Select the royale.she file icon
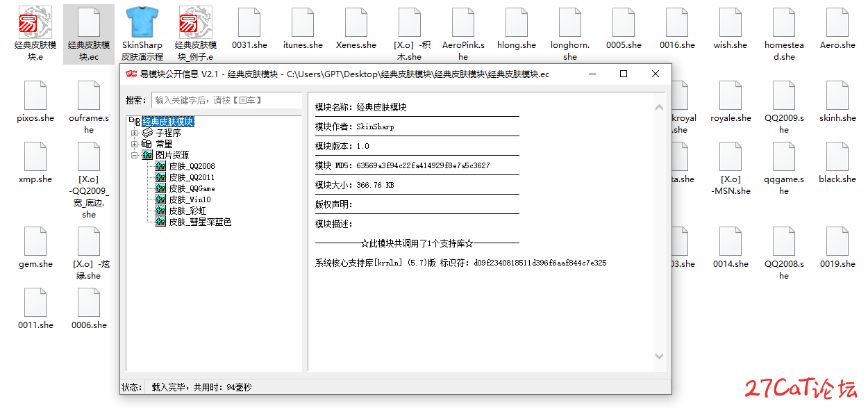Screen dimensions: 868x417 [x=731, y=96]
